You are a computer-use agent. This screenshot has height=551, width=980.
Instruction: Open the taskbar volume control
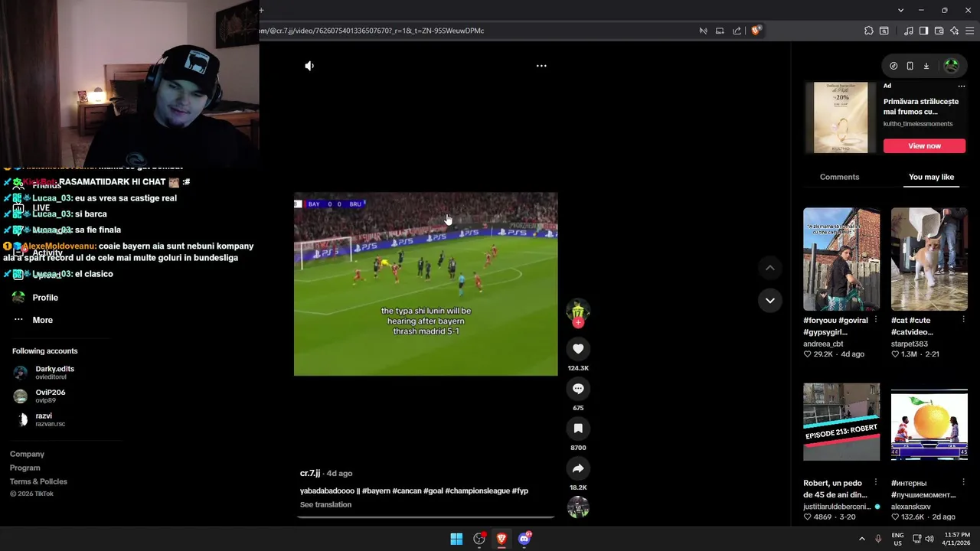point(929,539)
